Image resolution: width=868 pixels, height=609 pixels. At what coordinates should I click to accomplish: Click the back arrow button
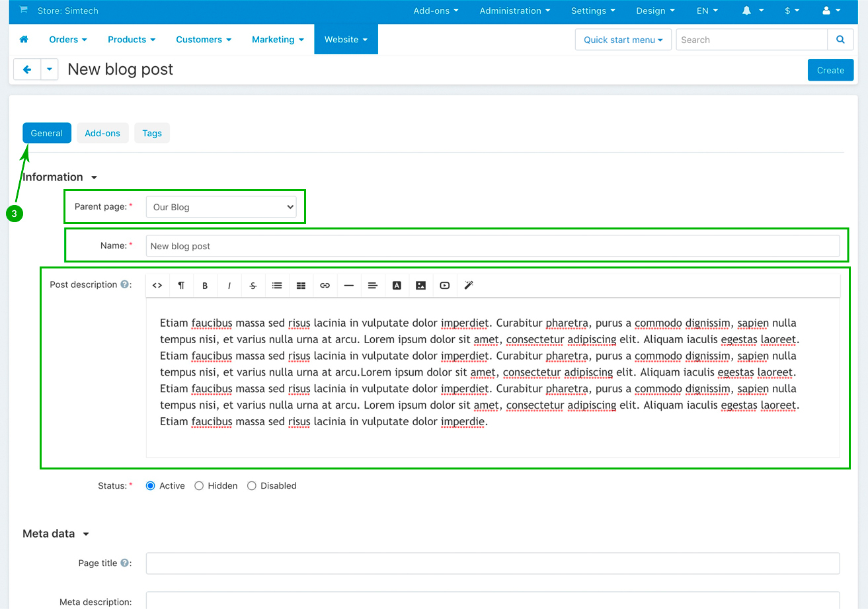27,69
